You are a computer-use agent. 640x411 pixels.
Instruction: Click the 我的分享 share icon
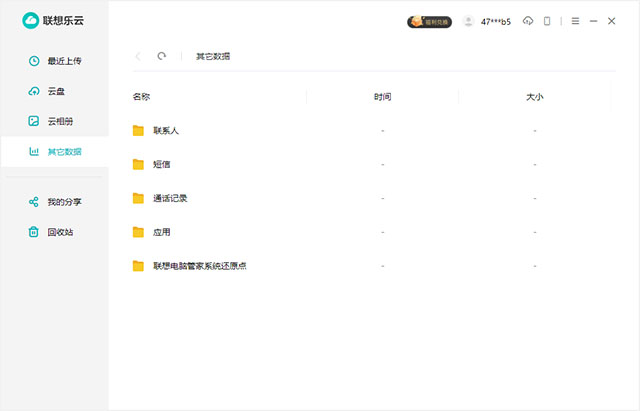(x=34, y=202)
